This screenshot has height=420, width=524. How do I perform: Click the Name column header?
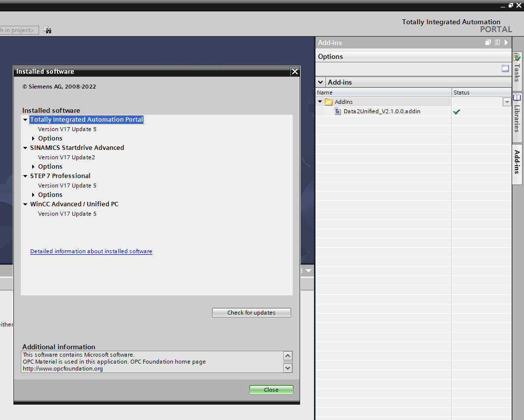pyautogui.click(x=383, y=93)
